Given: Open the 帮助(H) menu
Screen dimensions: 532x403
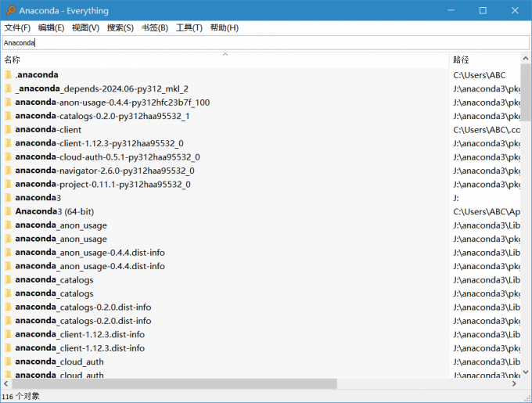Looking at the screenshot, I should coord(225,28).
